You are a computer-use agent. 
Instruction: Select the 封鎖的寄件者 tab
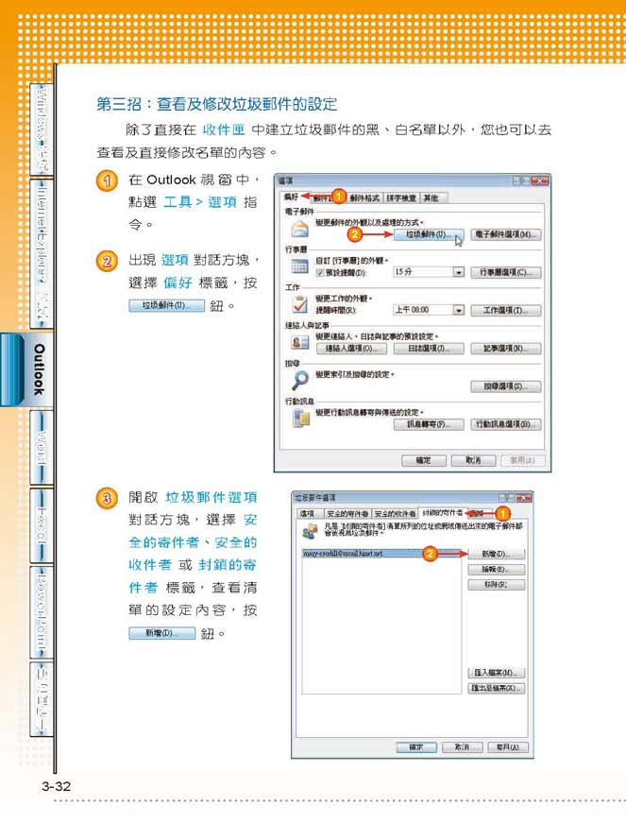point(442,513)
